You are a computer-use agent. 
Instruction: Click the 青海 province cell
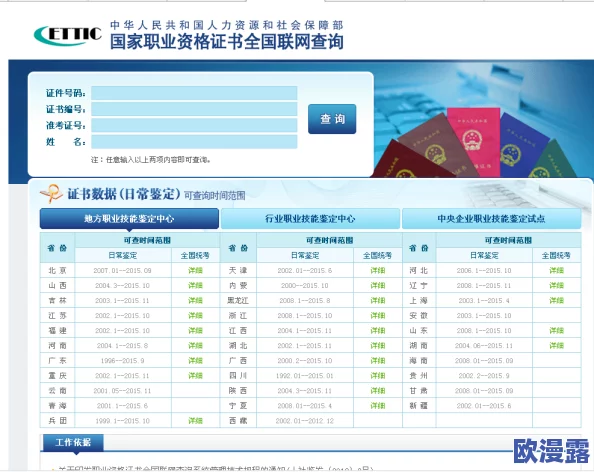(x=58, y=406)
